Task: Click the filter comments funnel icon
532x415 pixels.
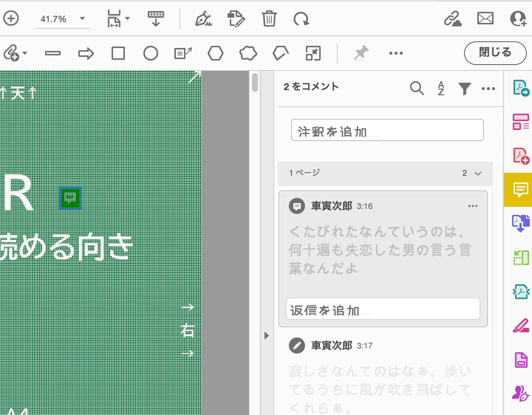Action: [x=464, y=89]
